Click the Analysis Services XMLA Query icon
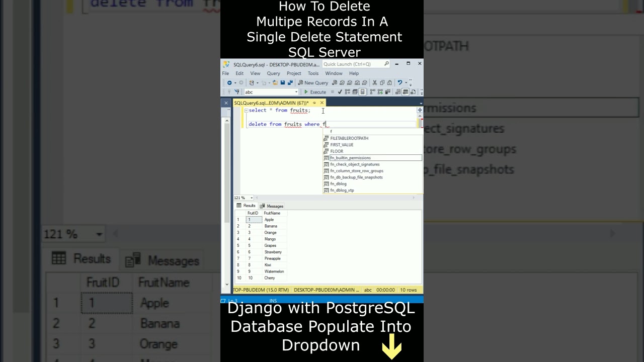644x362 pixels. coord(357,83)
